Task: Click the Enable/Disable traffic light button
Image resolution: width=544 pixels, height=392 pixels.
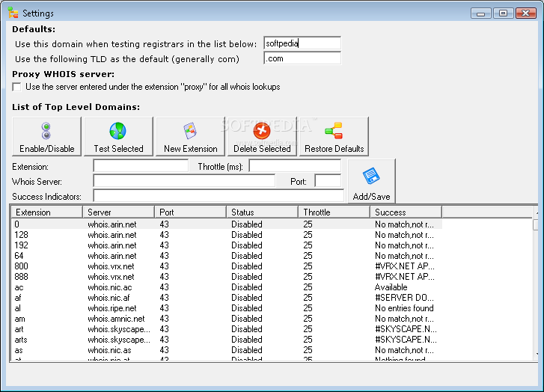Action: (47, 137)
